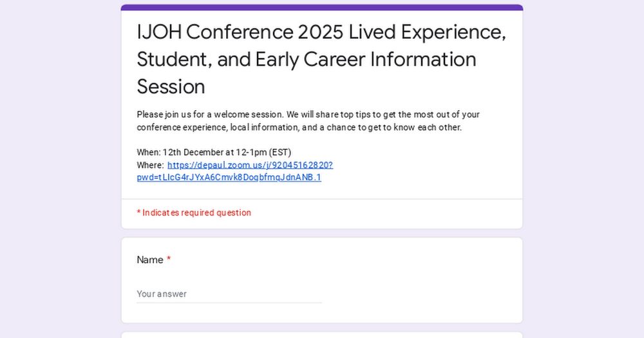644x338 pixels.
Task: Click the purple banner atop the form
Action: pos(322,7)
